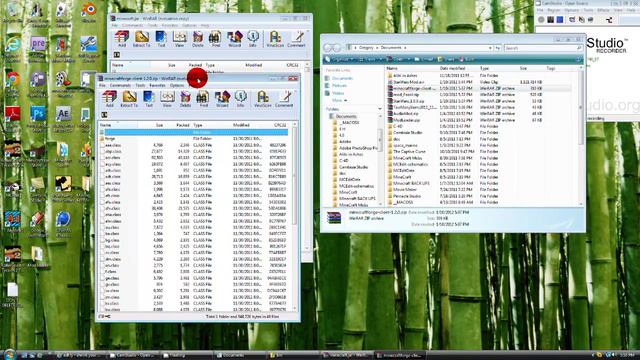Sort by Size column in front WinRAR
The height and width of the screenshot is (360, 640).
coord(159,125)
